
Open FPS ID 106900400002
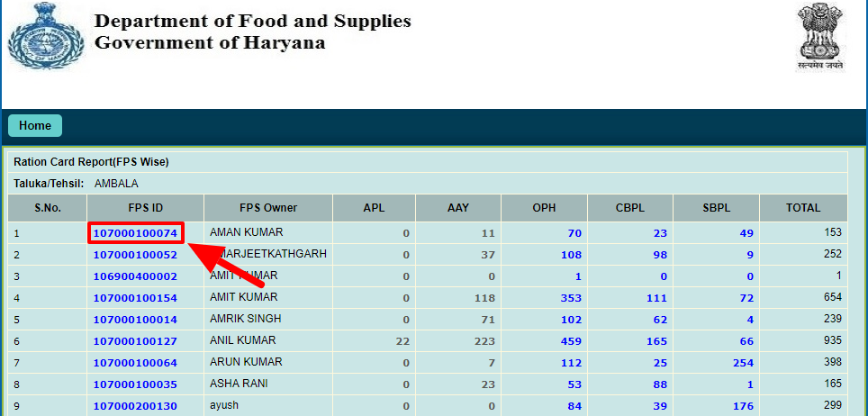(x=135, y=277)
